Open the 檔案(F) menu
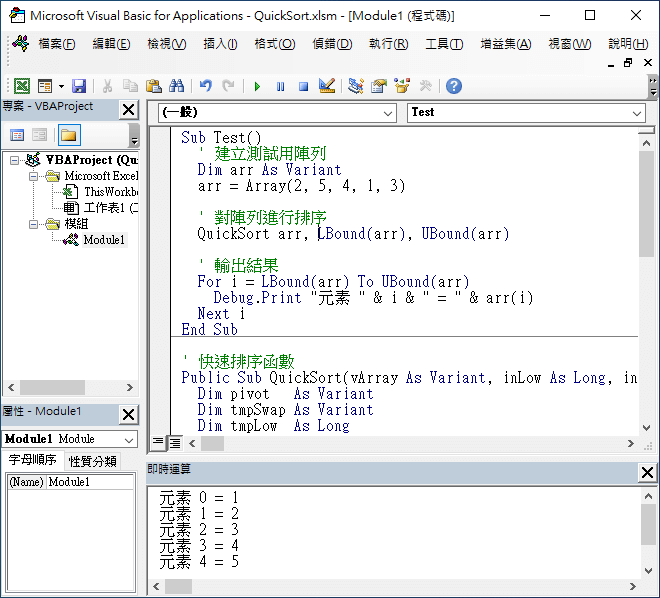Screen dimensions: 660x598 click(56, 44)
